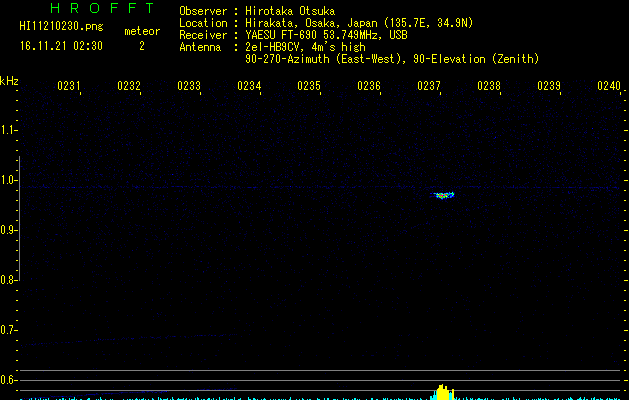The height and width of the screenshot is (400, 629).
Task: Click the 0239 time marker
Action: pyautogui.click(x=549, y=86)
